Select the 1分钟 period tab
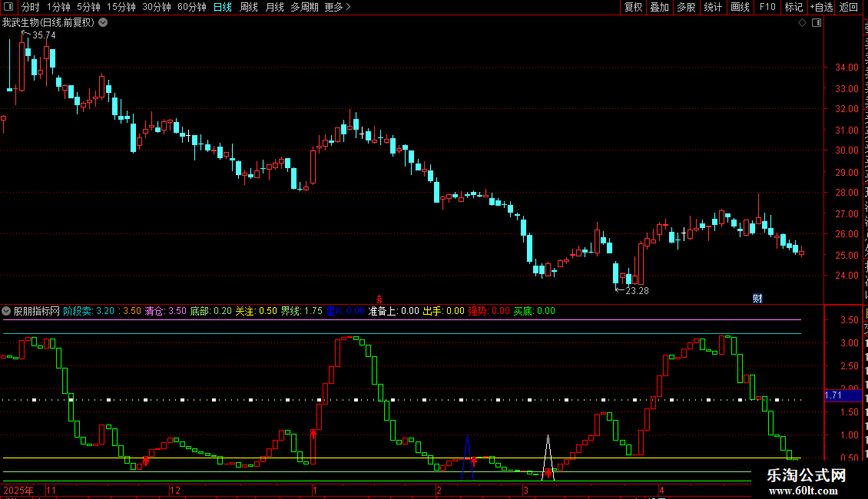Image resolution: width=868 pixels, height=499 pixels. [58, 7]
